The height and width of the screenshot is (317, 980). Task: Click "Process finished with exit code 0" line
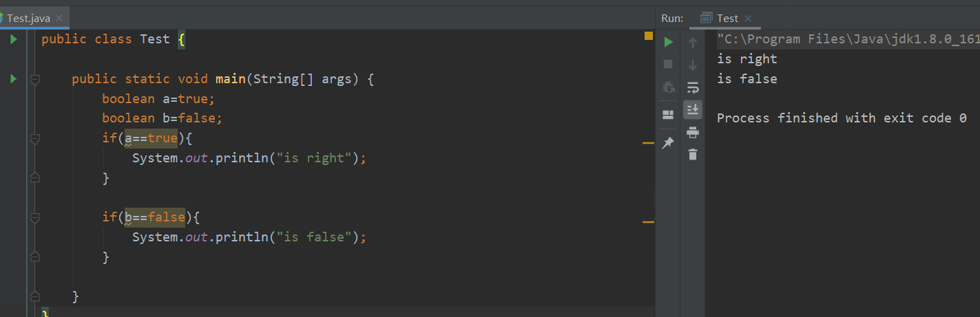pyautogui.click(x=842, y=118)
